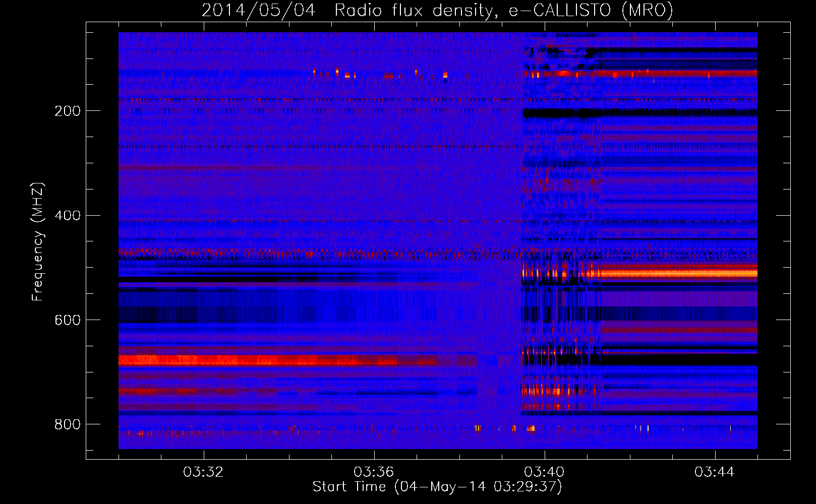Viewport: 816px width, 504px height.
Task: Click the plot title "2014/05/04 Radio flux density, e-CALLISTO (MRO)"
Action: coord(437,10)
